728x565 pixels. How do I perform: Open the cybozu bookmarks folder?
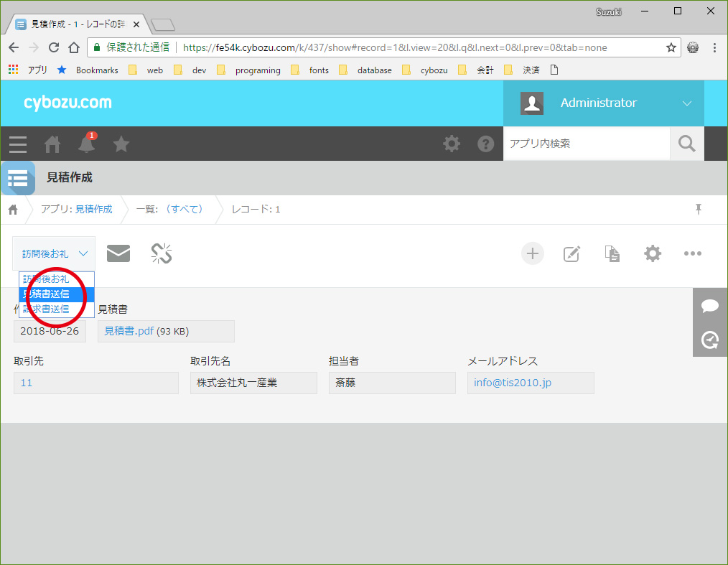[x=425, y=70]
